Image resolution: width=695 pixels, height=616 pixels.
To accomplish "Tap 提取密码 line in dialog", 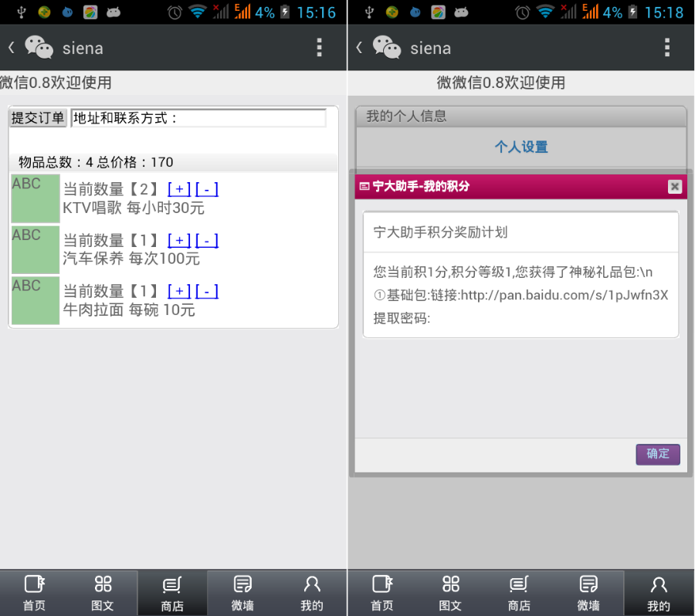I will click(x=402, y=318).
